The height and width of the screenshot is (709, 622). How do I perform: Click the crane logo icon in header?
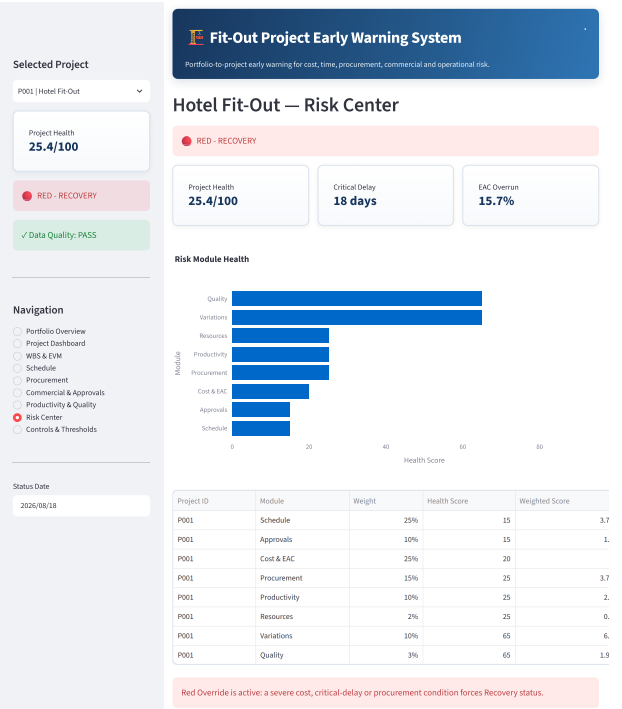[196, 38]
